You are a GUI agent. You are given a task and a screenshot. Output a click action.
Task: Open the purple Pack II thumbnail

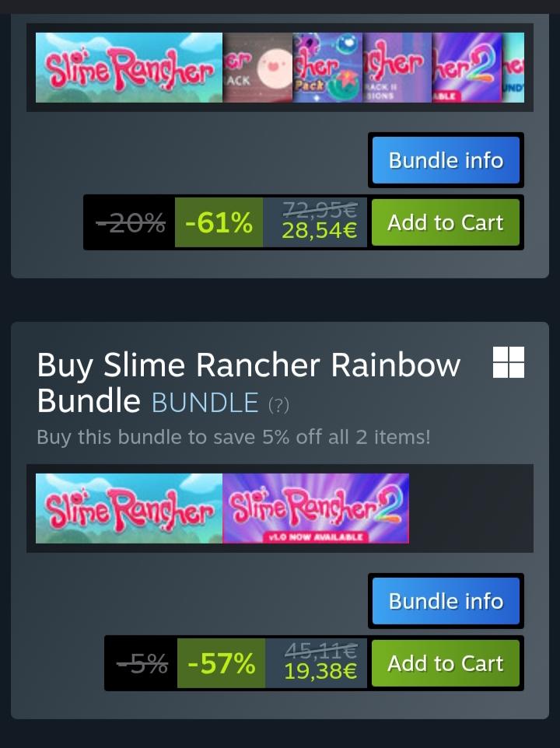(397, 68)
